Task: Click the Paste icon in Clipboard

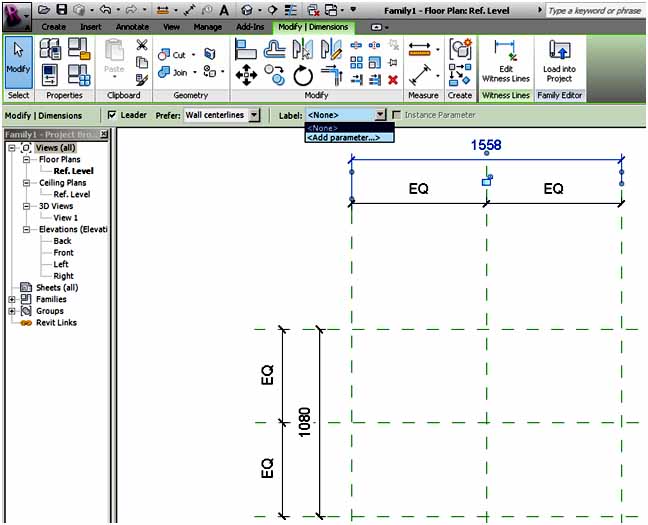Action: [114, 58]
